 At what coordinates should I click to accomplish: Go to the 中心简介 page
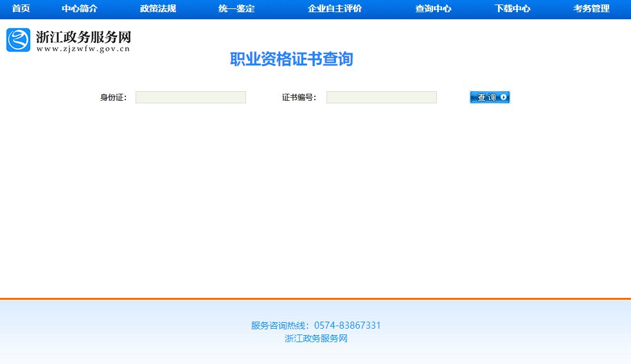pyautogui.click(x=79, y=9)
